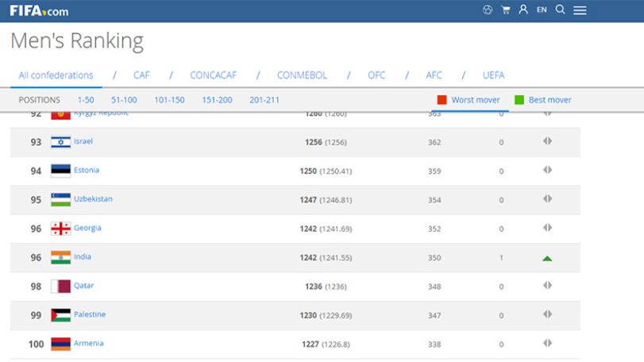Click India's exact points (1241.55)

point(336,258)
